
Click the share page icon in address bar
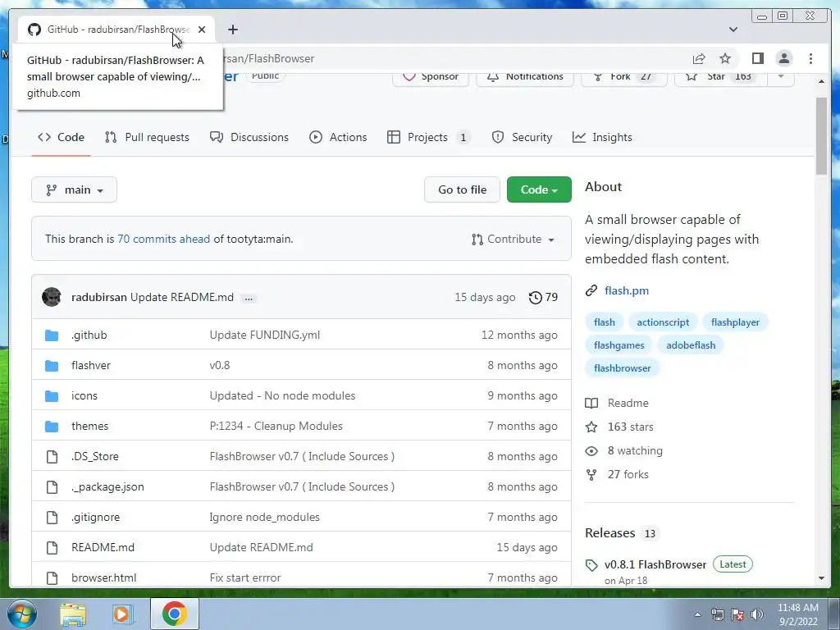click(699, 58)
